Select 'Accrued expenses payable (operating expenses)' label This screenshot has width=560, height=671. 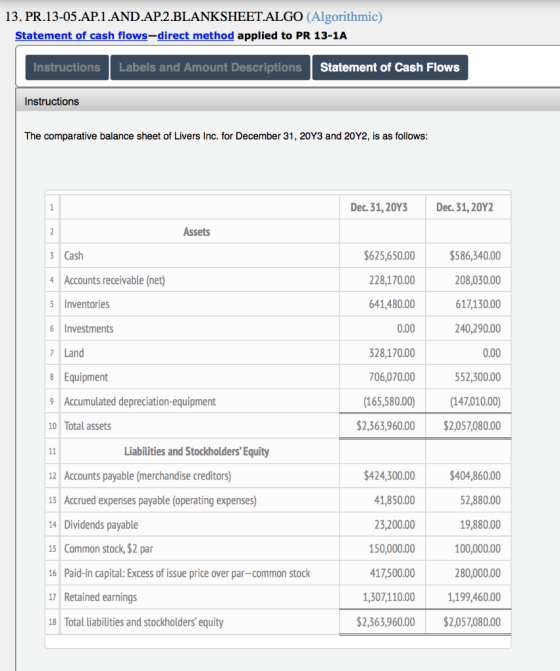coord(160,500)
